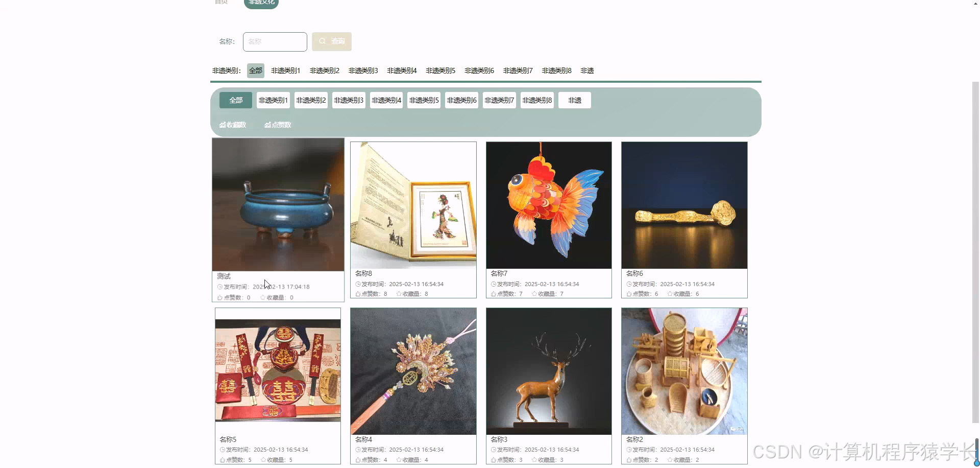This screenshot has width=980, height=468.
Task: Click star 收藏量 icon on 名称7 card
Action: (x=534, y=294)
